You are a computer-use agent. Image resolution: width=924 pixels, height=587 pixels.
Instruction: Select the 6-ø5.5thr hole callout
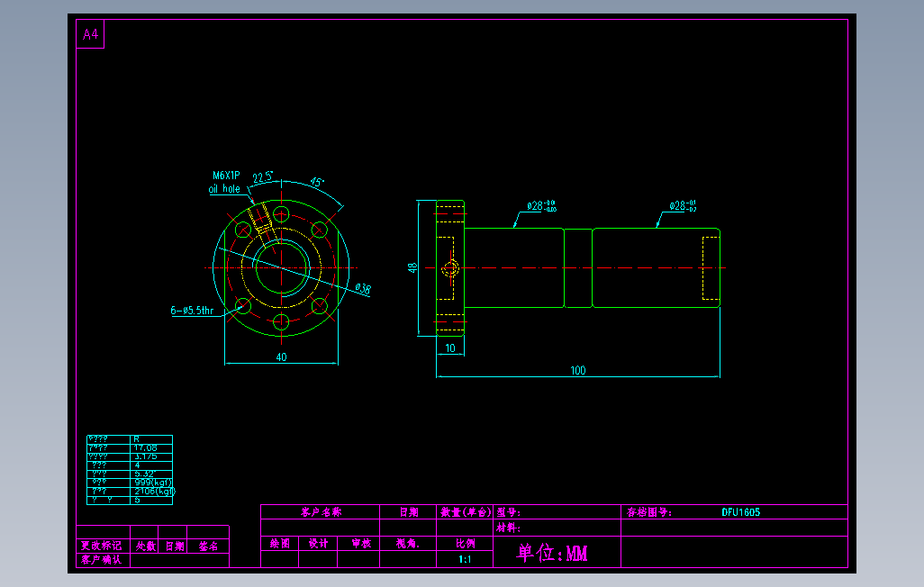point(192,310)
